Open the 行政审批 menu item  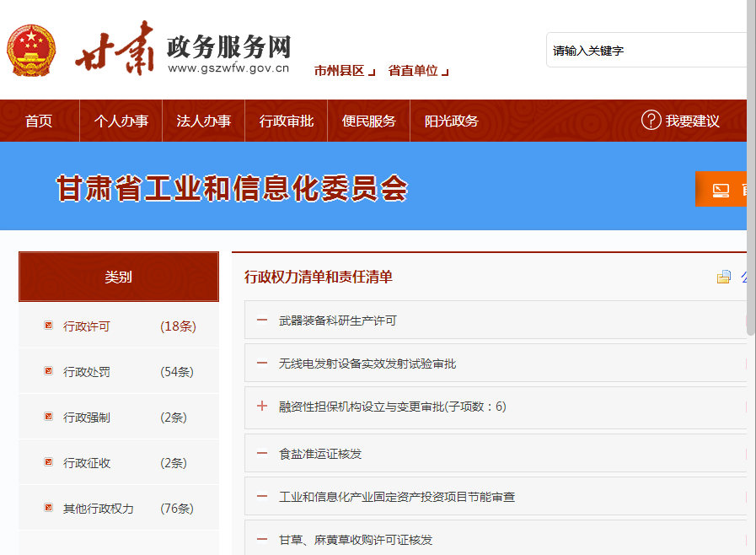coord(286,121)
